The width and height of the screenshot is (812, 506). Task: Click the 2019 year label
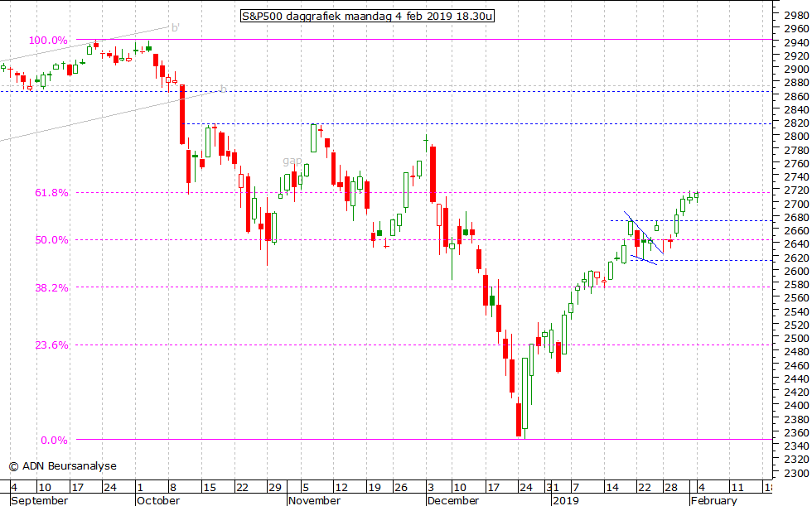pyautogui.click(x=565, y=500)
